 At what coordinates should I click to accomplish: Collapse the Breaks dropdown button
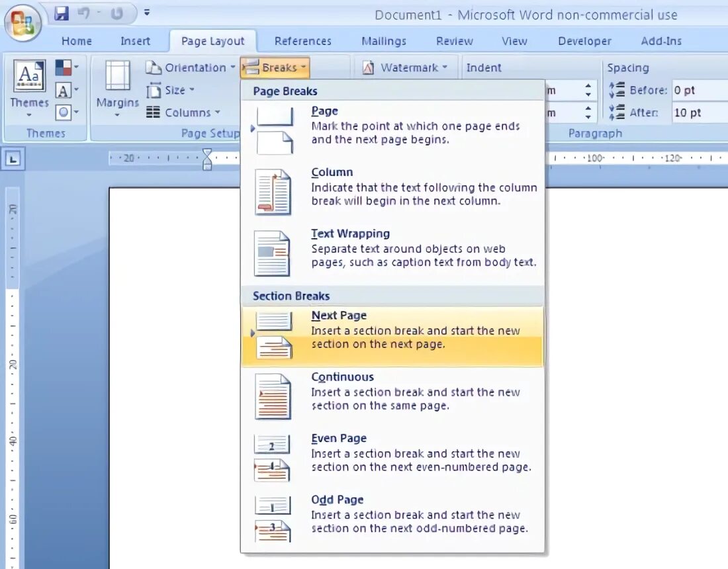coord(275,67)
